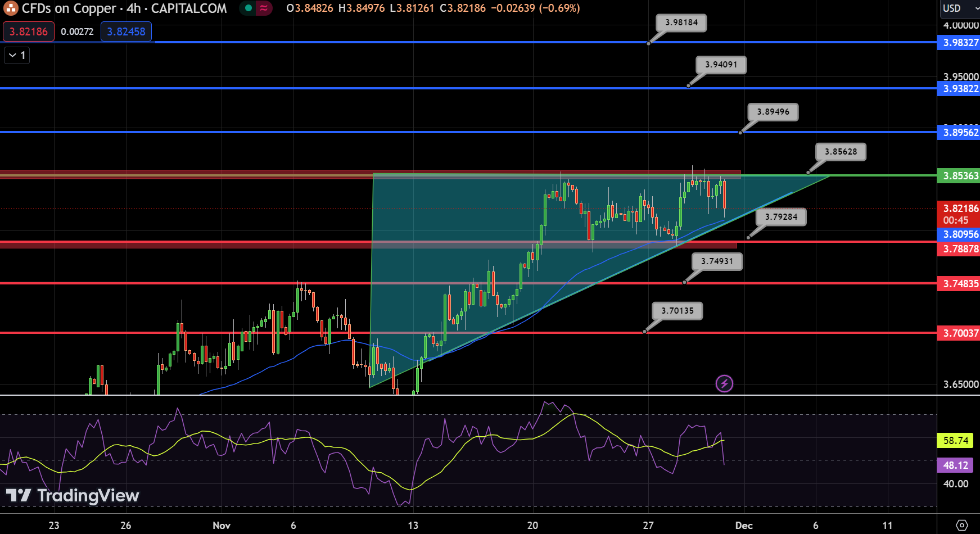
Task: Click the 3.89562 blue price axis label
Action: point(959,133)
